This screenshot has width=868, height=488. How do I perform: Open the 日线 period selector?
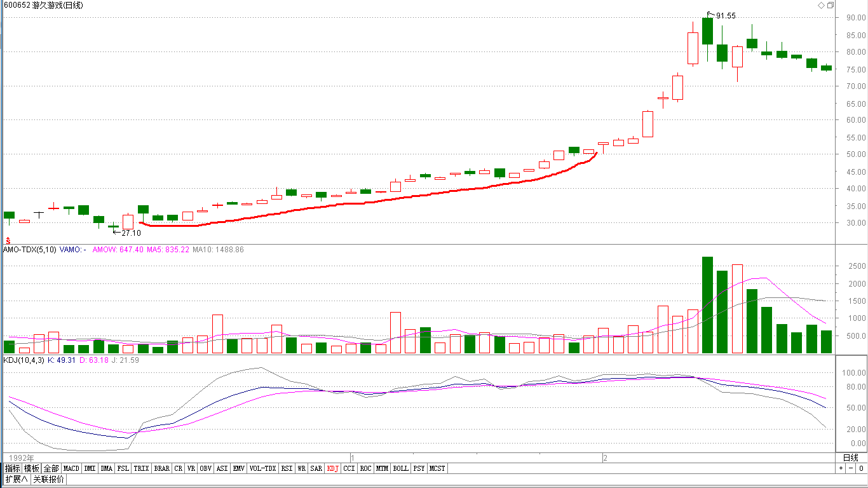(x=850, y=457)
